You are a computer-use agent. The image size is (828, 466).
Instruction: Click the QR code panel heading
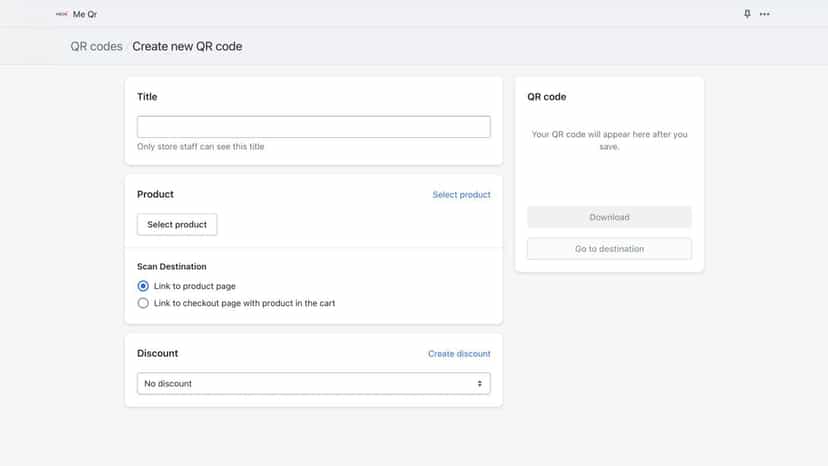(x=547, y=97)
